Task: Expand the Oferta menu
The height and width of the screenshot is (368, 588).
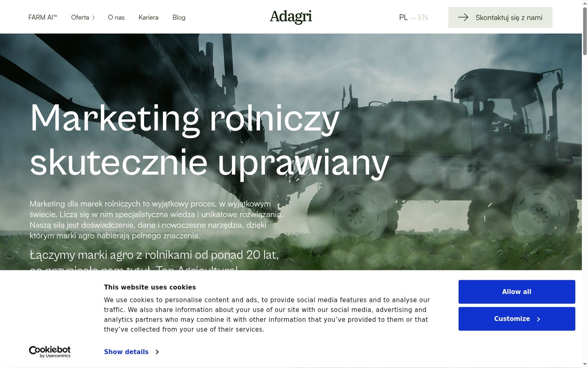Action: tap(83, 17)
